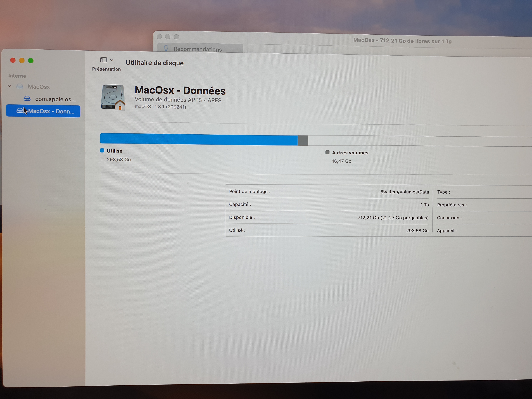Open the Presentation dropdown chevron
The height and width of the screenshot is (399, 532).
tap(112, 60)
